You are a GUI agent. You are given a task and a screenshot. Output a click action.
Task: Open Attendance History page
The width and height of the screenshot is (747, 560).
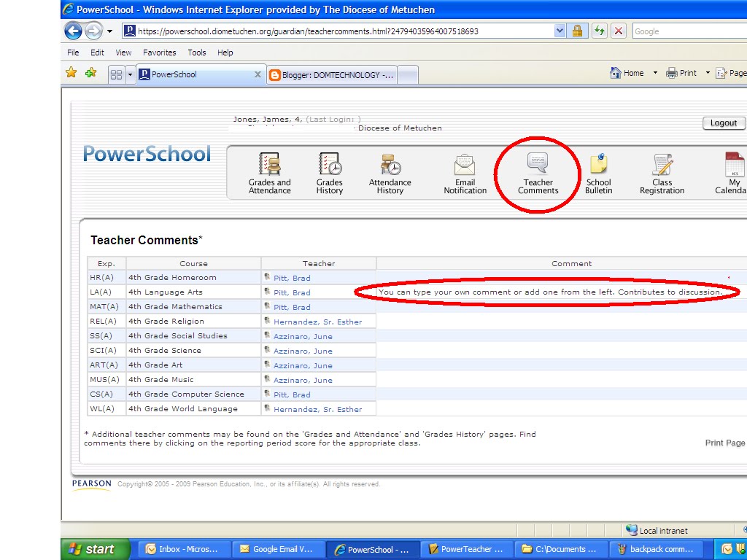[390, 174]
